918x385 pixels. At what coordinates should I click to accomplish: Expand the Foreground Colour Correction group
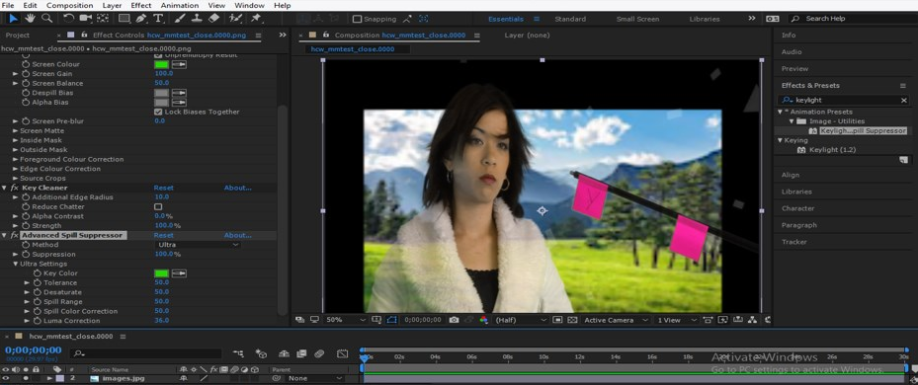pyautogui.click(x=15, y=159)
